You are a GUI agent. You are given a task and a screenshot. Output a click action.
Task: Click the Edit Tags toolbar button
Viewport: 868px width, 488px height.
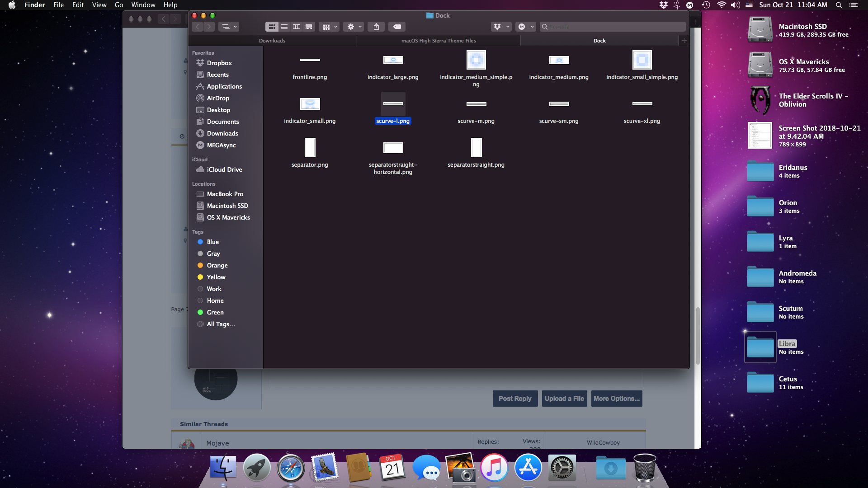[x=397, y=27]
